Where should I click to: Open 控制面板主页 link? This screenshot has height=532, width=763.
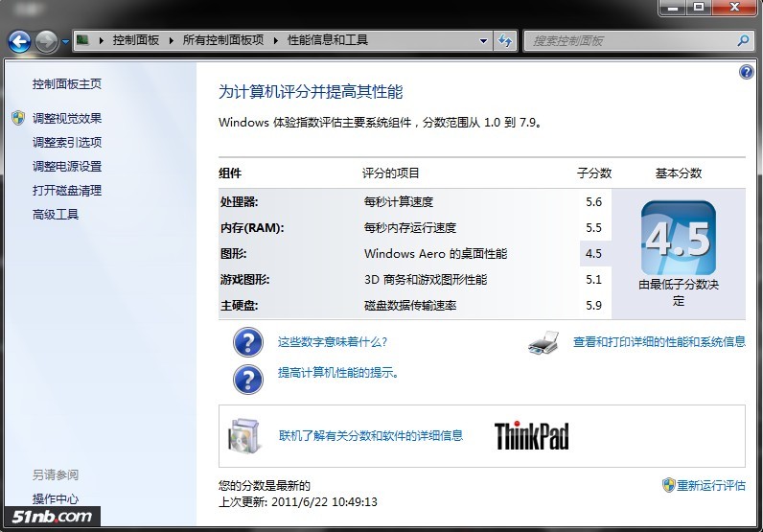pyautogui.click(x=67, y=84)
